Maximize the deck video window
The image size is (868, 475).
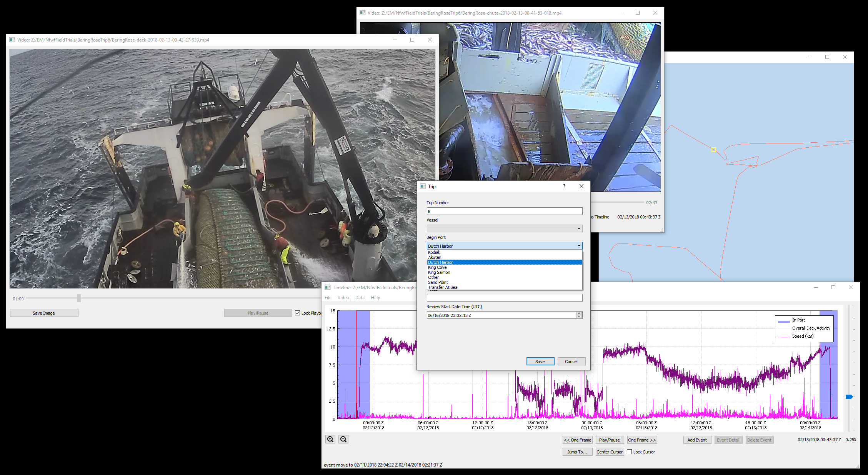[412, 40]
